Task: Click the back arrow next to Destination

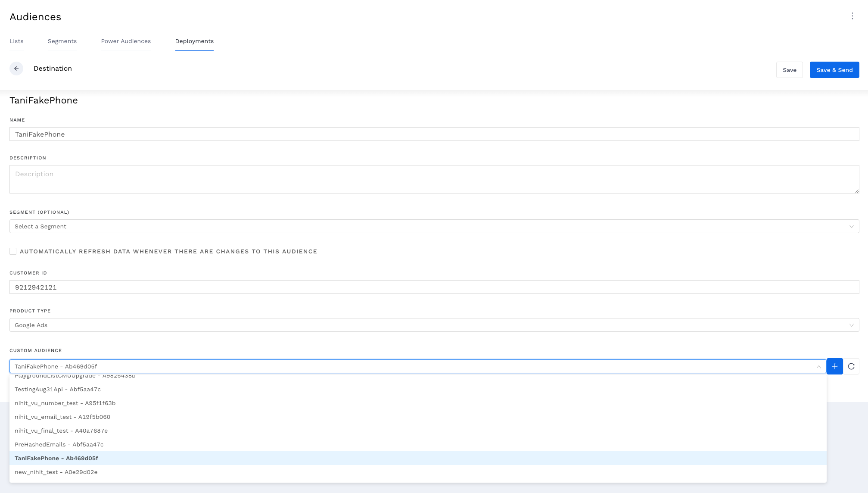Action: 17,69
